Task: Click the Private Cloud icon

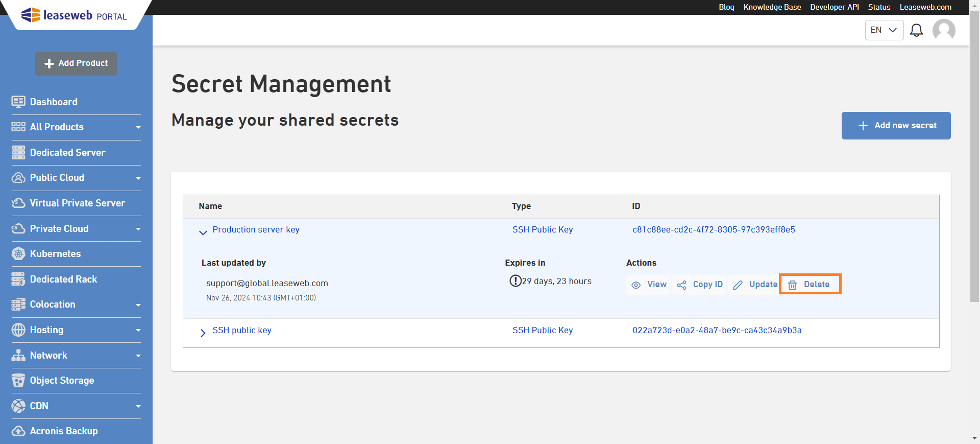Action: (18, 228)
